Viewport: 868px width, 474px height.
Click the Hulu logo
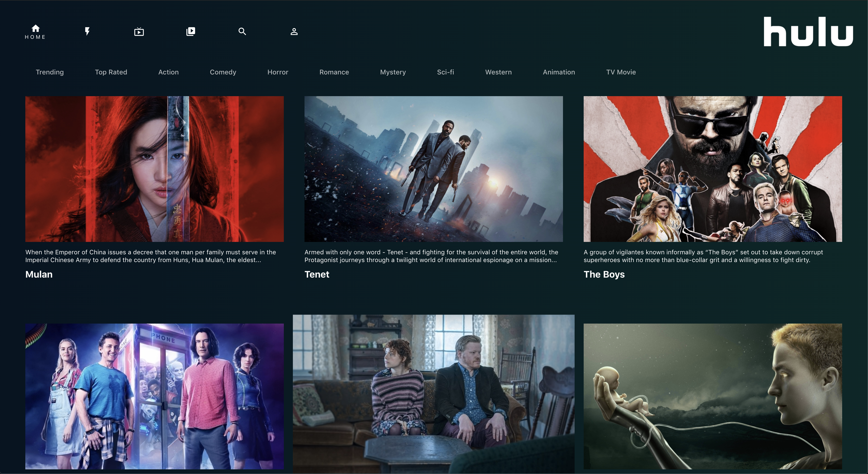808,31
